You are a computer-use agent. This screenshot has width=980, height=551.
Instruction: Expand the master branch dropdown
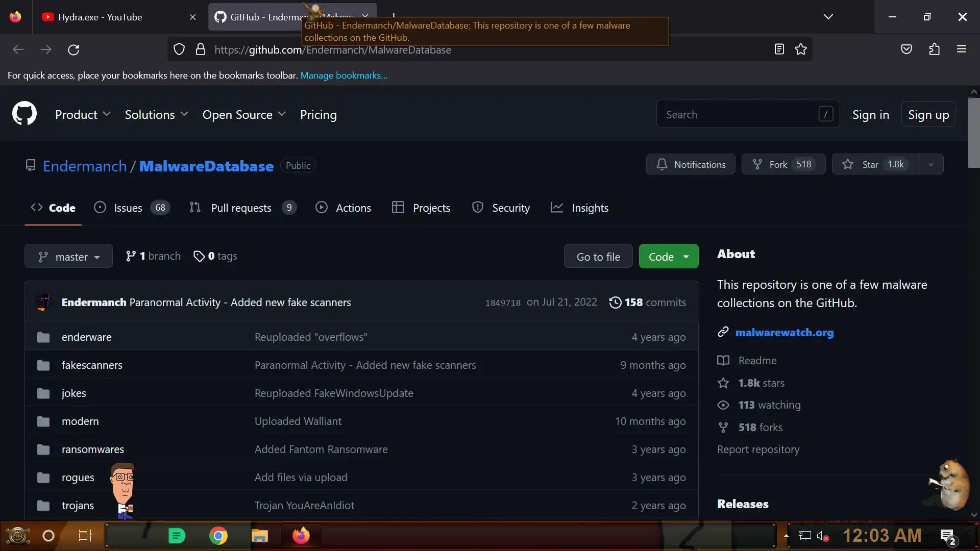(x=68, y=257)
